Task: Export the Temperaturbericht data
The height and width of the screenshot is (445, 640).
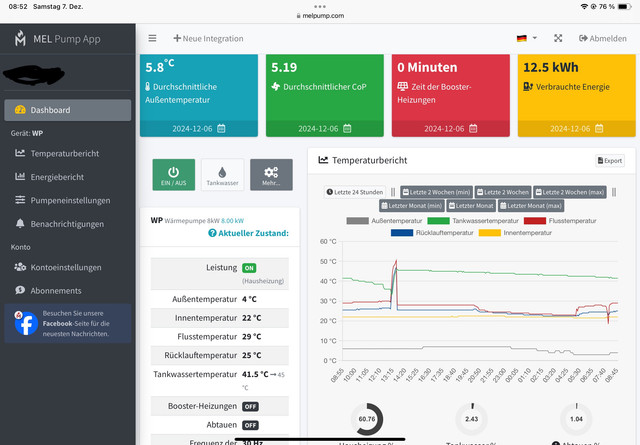Action: [x=610, y=160]
